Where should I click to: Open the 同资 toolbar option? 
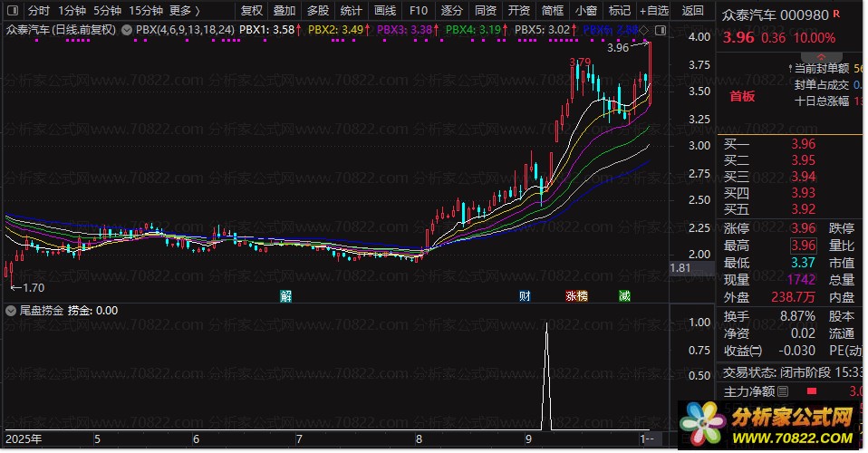pyautogui.click(x=486, y=11)
